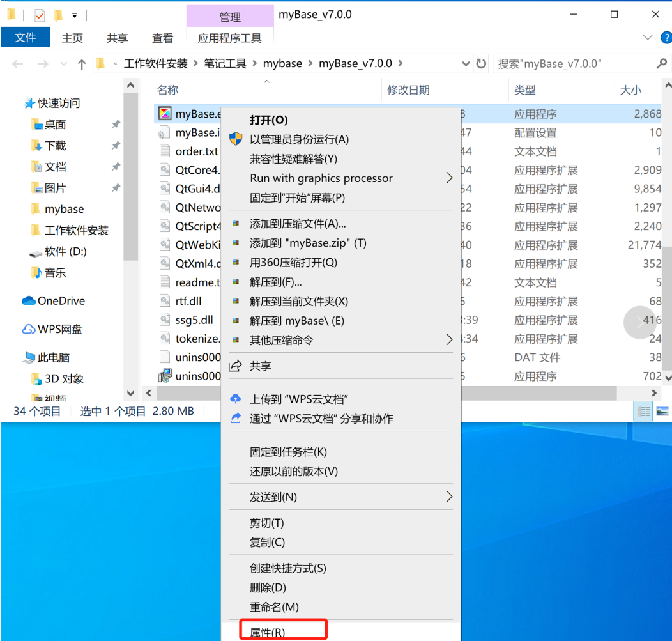Screen dimensions: 672x641
Task: Open the 主页 ribbon tab
Action: [72, 38]
